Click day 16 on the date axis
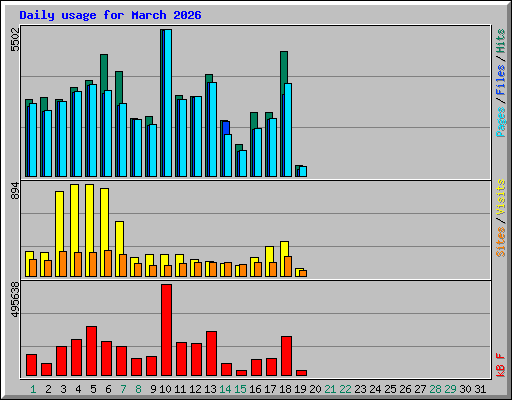This screenshot has width=512, height=400. pos(255,389)
